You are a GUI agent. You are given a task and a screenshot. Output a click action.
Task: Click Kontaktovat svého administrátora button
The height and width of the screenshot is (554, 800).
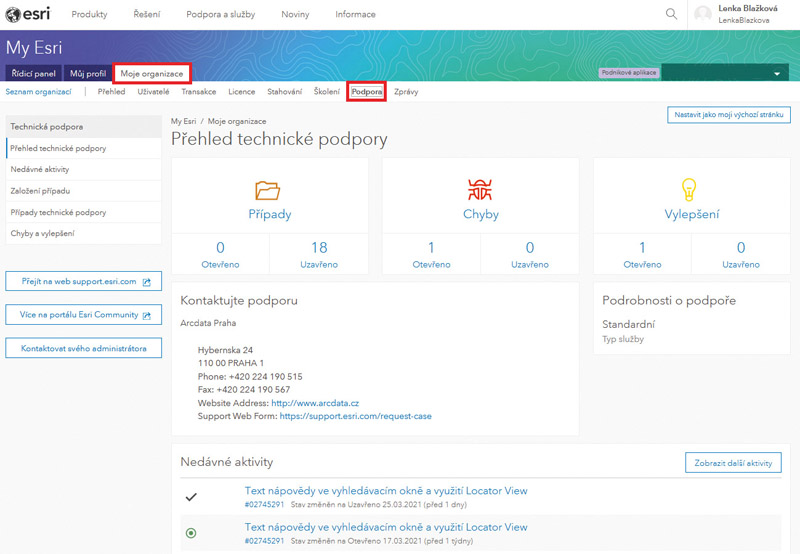click(84, 348)
